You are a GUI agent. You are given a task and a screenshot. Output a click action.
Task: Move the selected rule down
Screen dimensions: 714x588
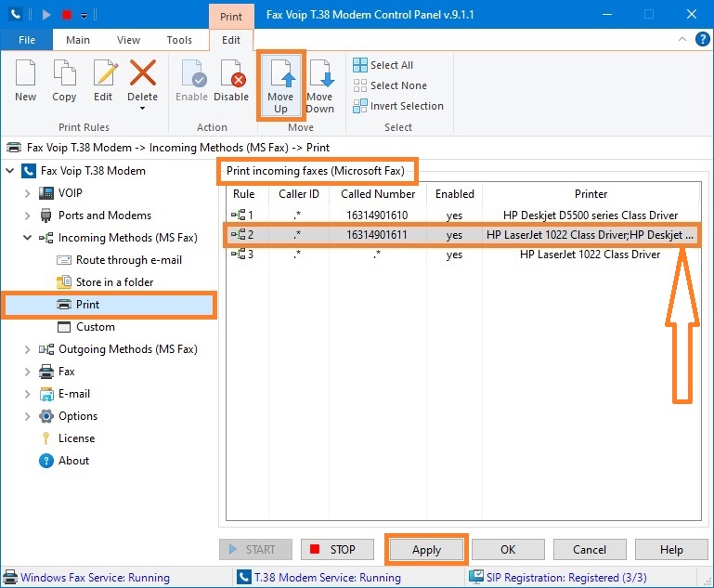(x=320, y=86)
